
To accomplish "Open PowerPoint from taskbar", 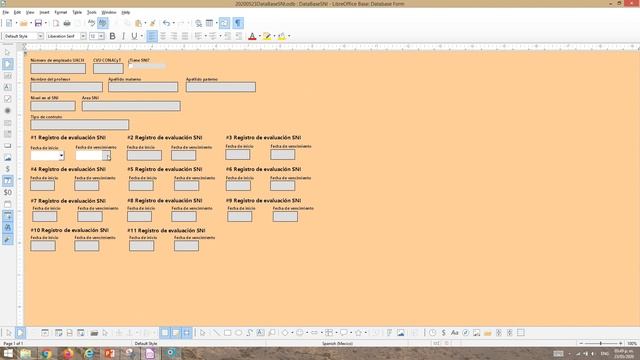I will (109, 353).
